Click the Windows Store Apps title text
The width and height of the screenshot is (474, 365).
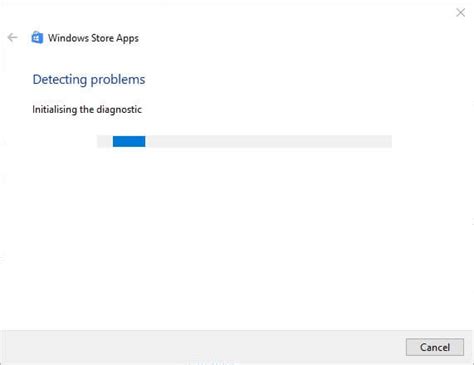(x=93, y=38)
